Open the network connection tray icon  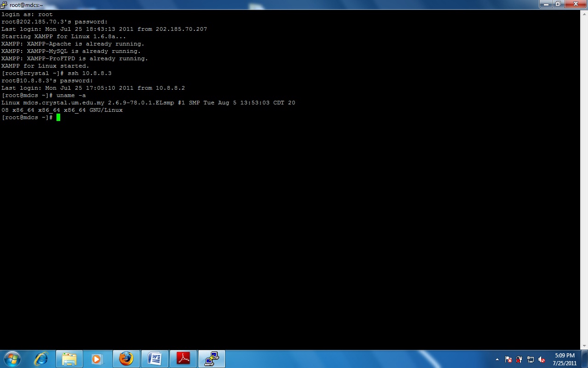tap(531, 359)
